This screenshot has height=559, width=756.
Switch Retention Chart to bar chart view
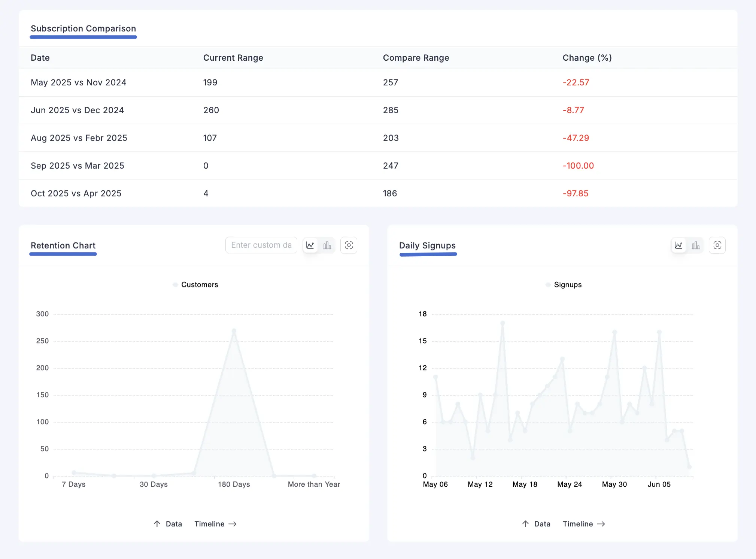(x=327, y=245)
